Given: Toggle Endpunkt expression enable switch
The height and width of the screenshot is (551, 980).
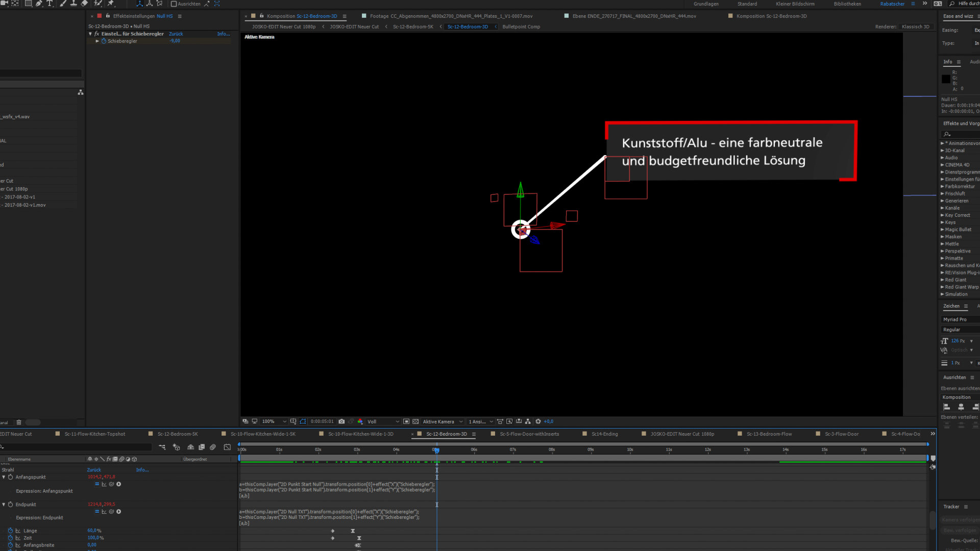Looking at the screenshot, I should click(x=97, y=512).
